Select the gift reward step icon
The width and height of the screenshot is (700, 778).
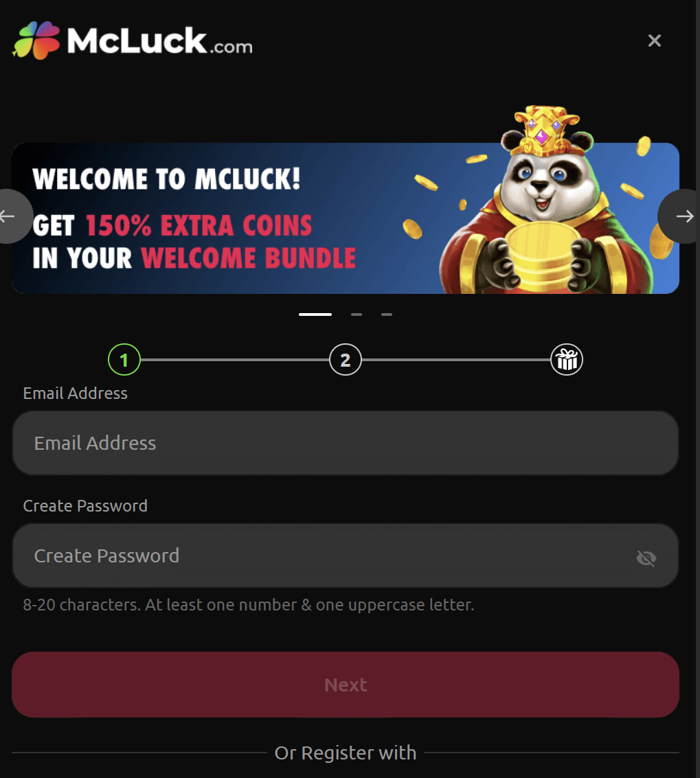coord(567,360)
